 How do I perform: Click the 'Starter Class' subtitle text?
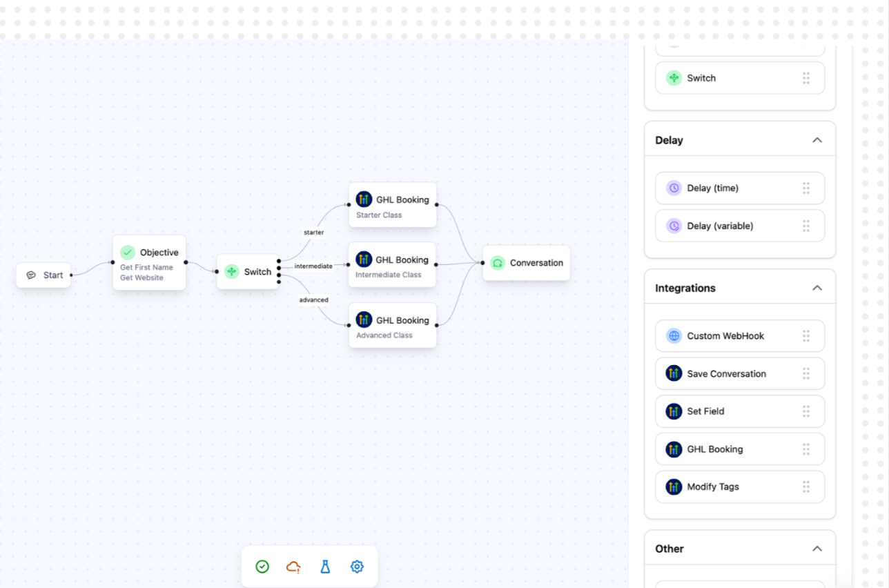[x=379, y=215]
